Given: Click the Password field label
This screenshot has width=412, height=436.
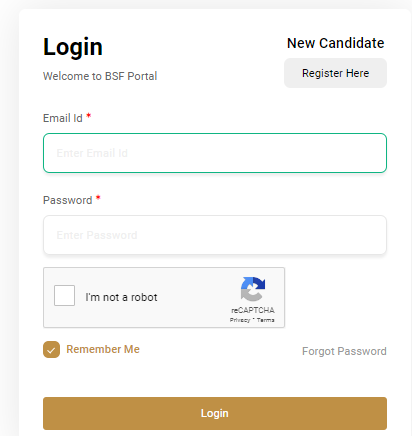Looking at the screenshot, I should pyautogui.click(x=68, y=200).
